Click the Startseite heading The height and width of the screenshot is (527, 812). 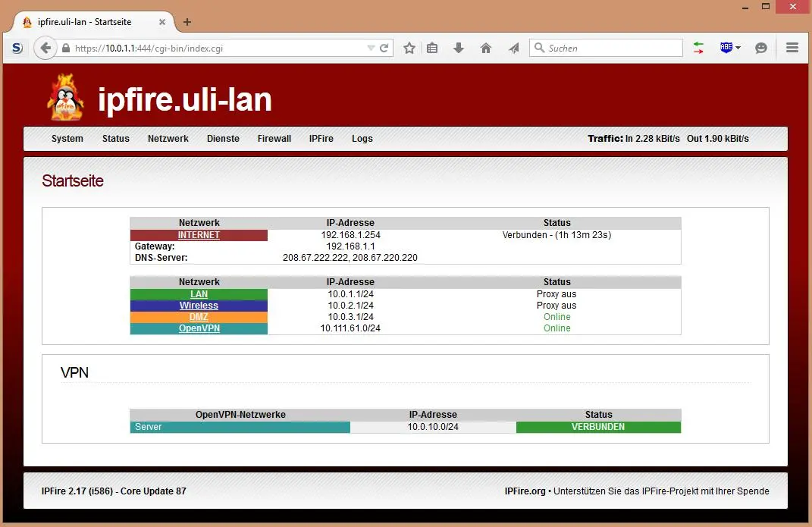(73, 180)
